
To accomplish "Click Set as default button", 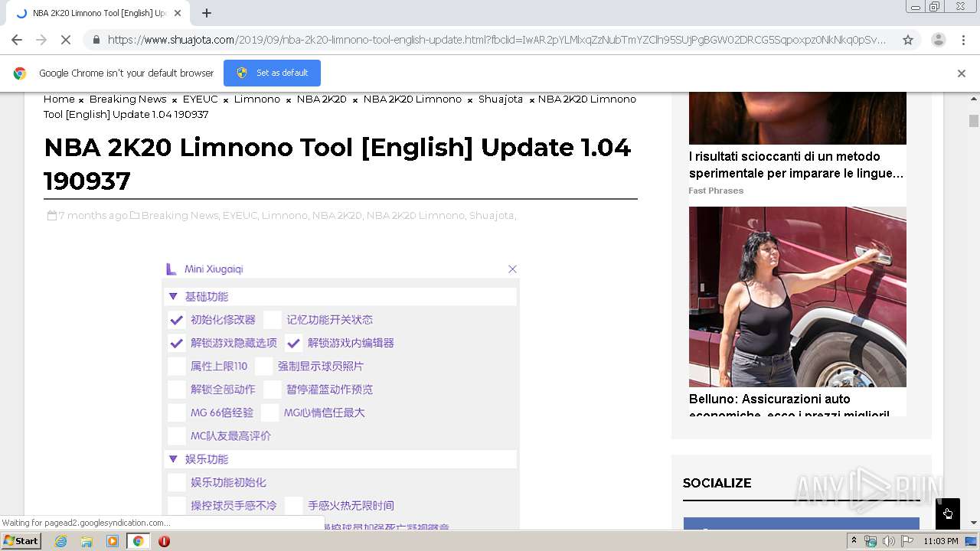I will (272, 73).
